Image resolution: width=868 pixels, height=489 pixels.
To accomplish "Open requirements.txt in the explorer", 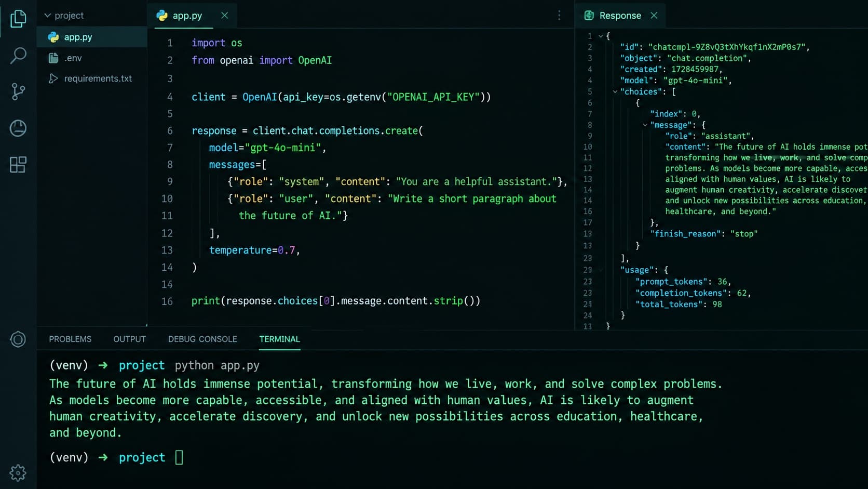I will click(x=92, y=78).
